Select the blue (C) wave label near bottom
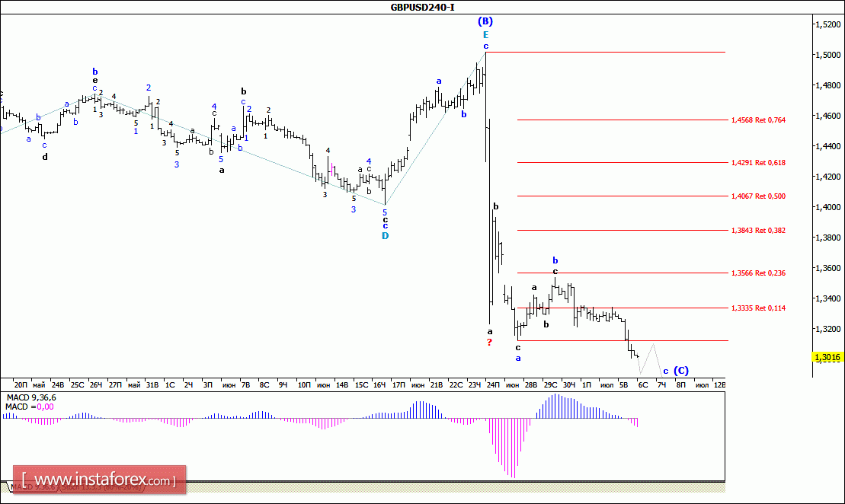This screenshot has height=504, width=845. pyautogui.click(x=681, y=371)
